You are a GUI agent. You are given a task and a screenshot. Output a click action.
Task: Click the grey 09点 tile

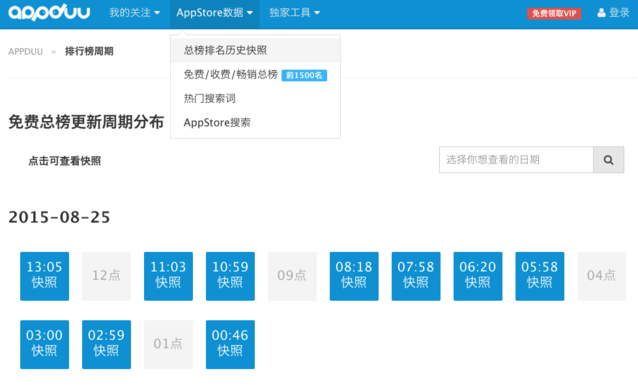[292, 276]
